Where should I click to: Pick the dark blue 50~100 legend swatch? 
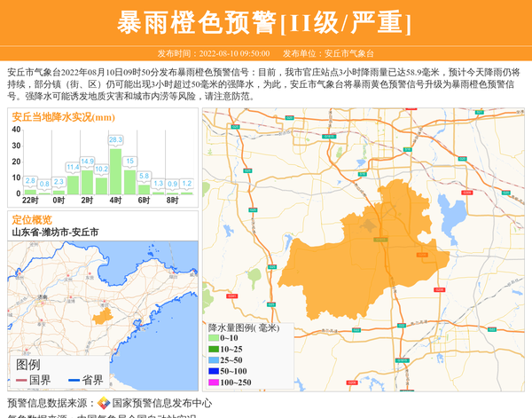[x=213, y=371]
